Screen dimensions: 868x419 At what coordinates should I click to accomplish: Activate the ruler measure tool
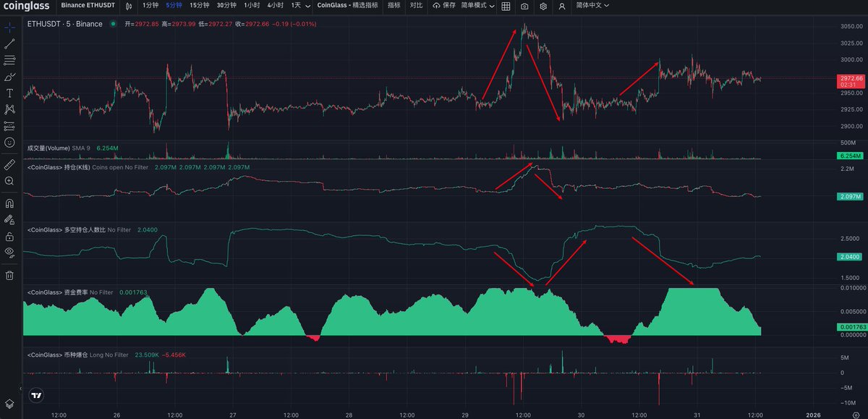tap(9, 165)
